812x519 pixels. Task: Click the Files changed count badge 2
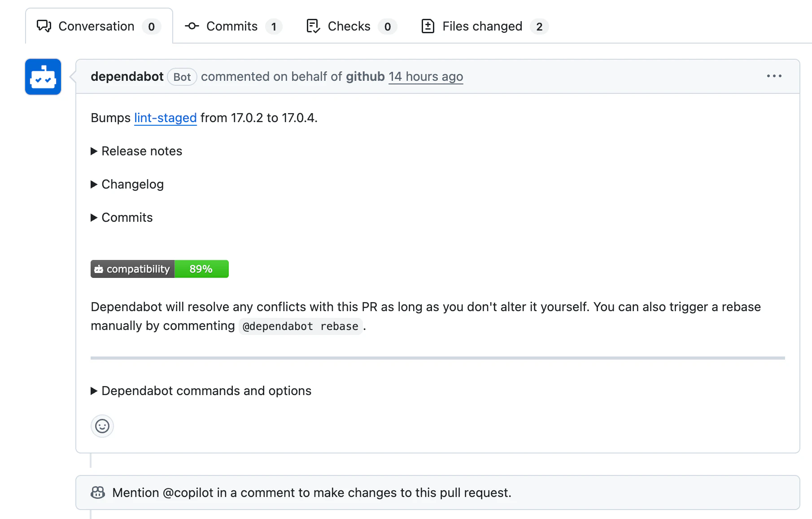pyautogui.click(x=539, y=26)
